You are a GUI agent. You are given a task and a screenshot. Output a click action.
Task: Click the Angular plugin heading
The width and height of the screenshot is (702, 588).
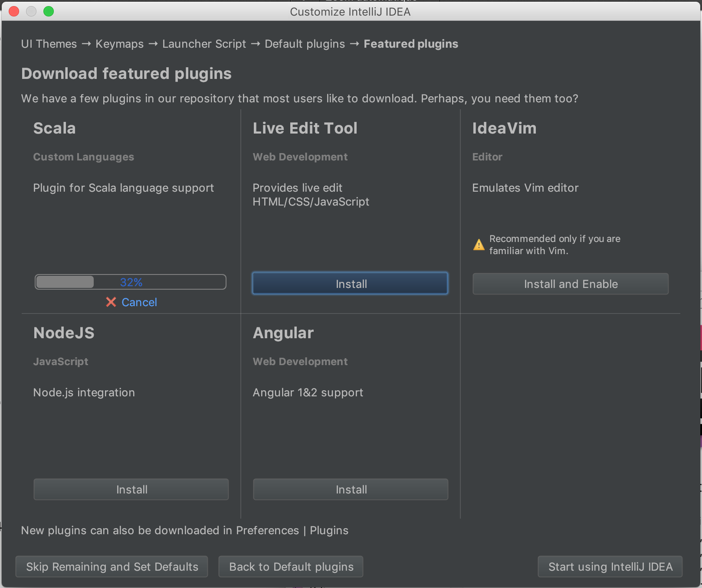[x=283, y=333]
